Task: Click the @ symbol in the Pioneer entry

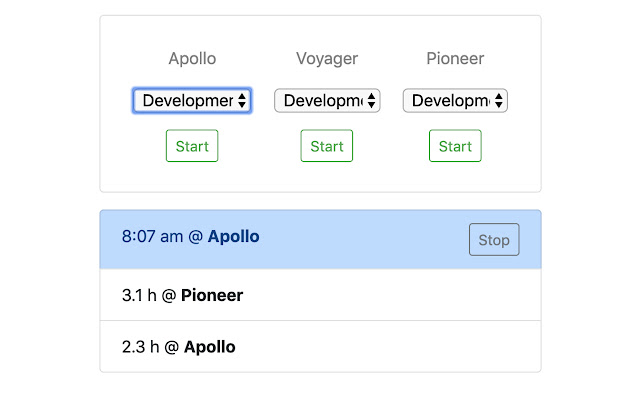Action: tap(169, 295)
